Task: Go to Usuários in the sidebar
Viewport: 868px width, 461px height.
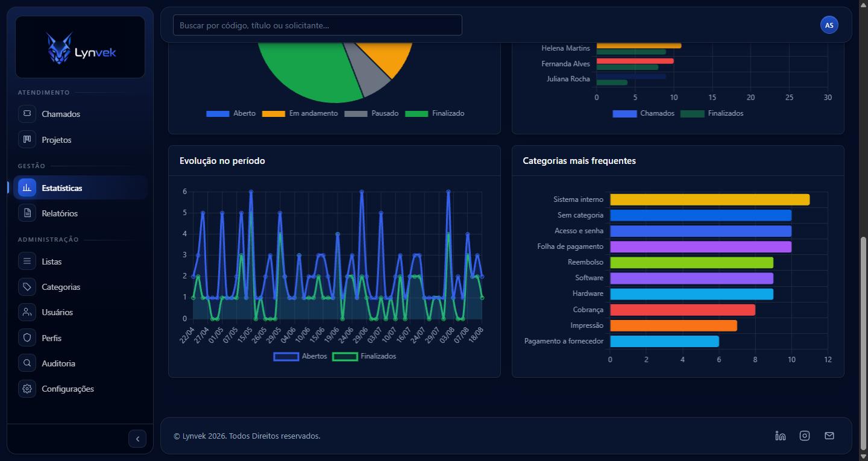Action: tap(80, 312)
